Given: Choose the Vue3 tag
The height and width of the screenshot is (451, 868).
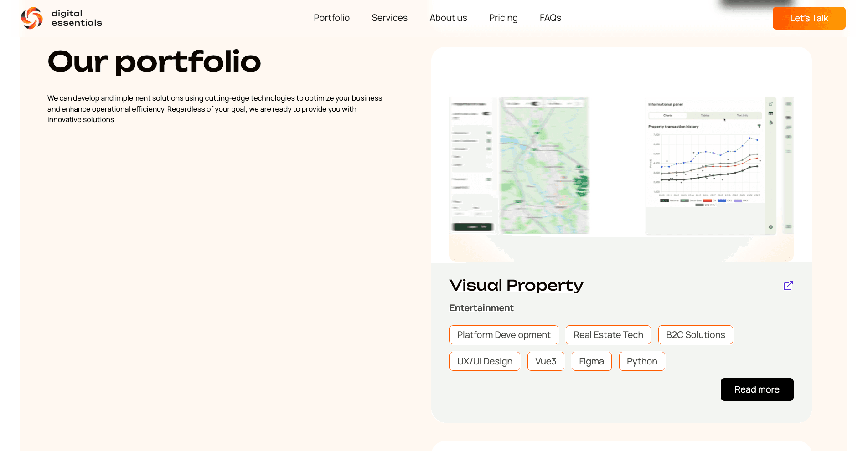Looking at the screenshot, I should [x=546, y=361].
